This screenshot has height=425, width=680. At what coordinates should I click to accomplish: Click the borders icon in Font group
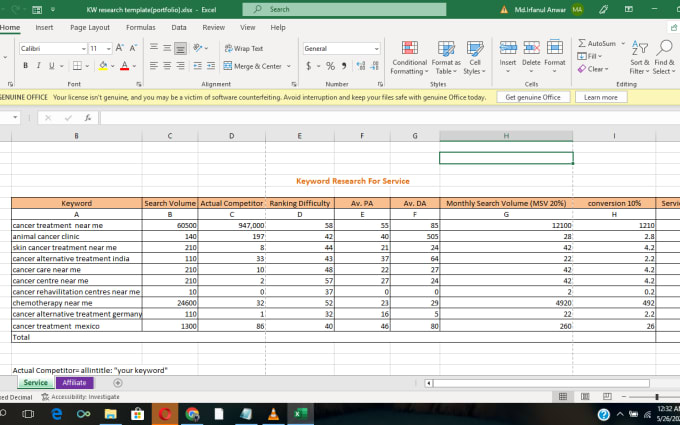pos(77,65)
